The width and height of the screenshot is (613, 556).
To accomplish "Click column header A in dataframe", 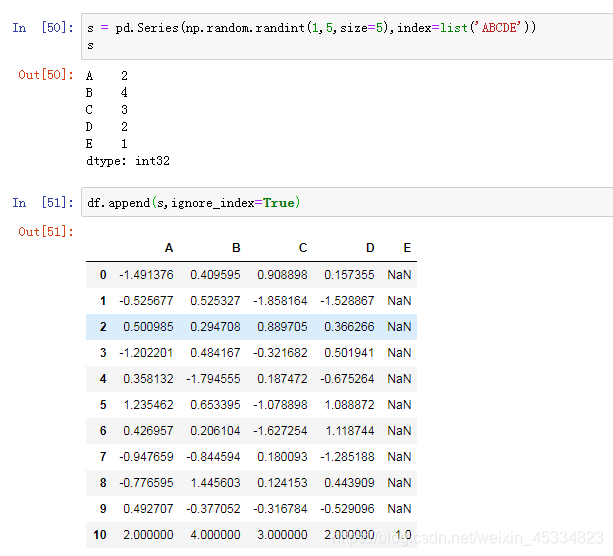I will click(x=169, y=248).
